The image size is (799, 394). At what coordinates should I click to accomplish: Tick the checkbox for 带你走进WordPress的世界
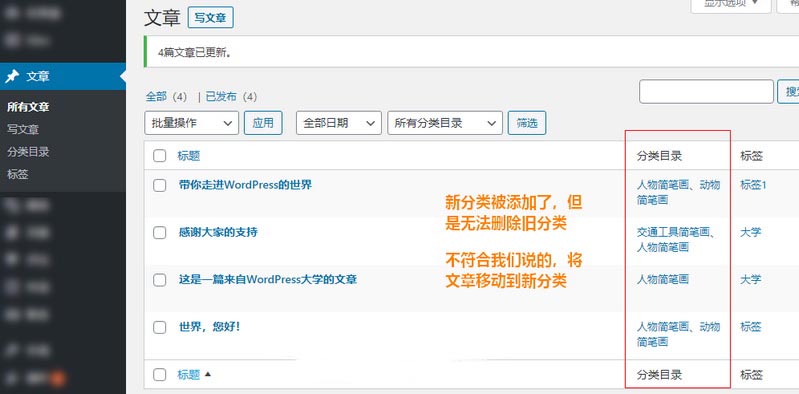(159, 186)
